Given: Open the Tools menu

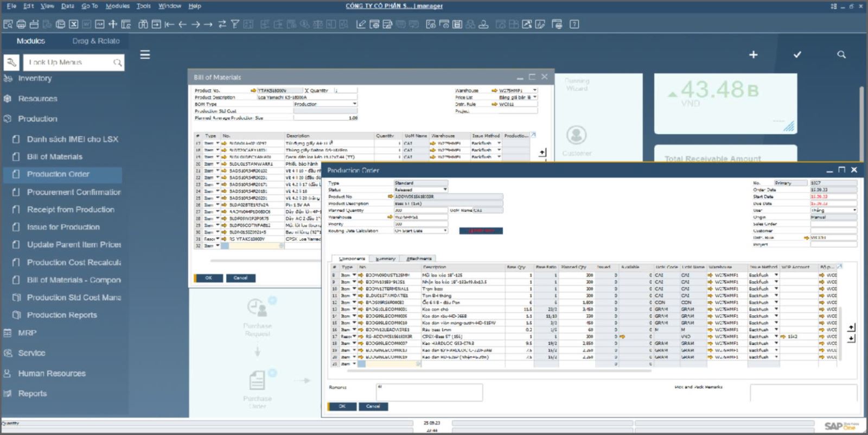Looking at the screenshot, I should pos(144,6).
